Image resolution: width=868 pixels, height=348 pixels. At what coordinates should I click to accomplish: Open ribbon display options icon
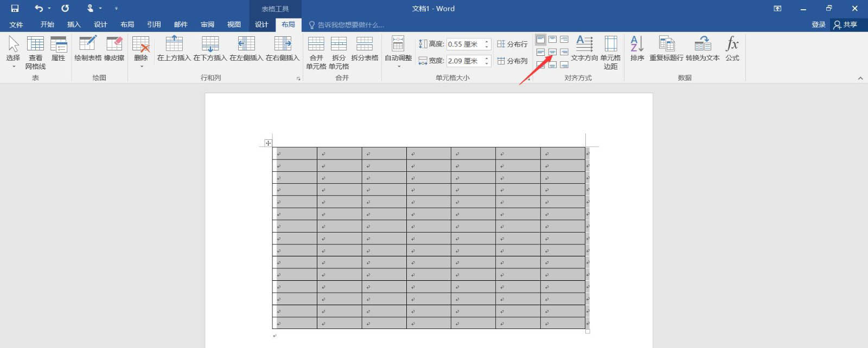777,8
